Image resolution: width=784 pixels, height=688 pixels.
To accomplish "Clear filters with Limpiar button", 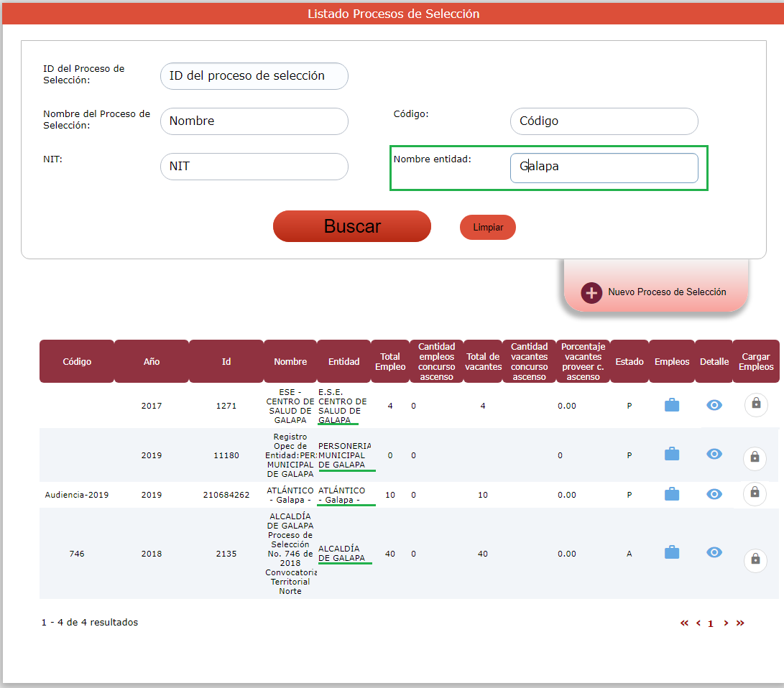I will pyautogui.click(x=488, y=228).
